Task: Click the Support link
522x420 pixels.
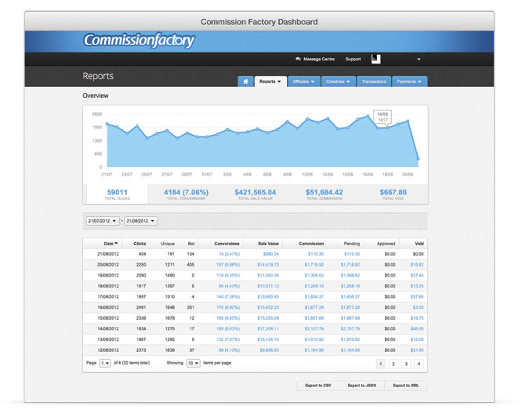Action: pyautogui.click(x=353, y=59)
